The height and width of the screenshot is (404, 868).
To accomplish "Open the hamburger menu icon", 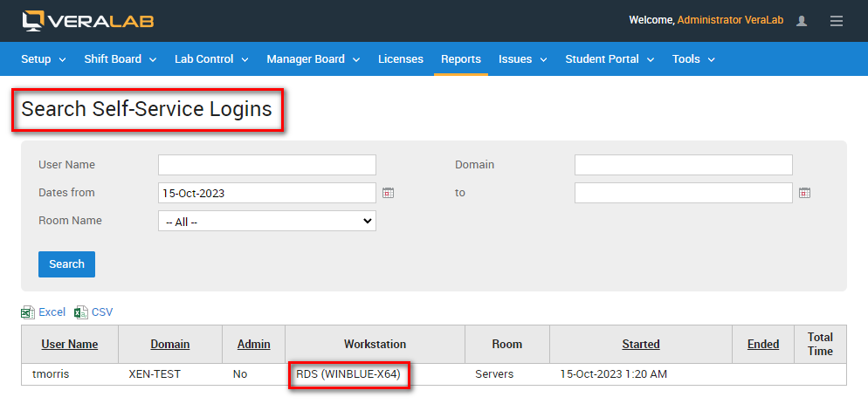I will coord(837,21).
